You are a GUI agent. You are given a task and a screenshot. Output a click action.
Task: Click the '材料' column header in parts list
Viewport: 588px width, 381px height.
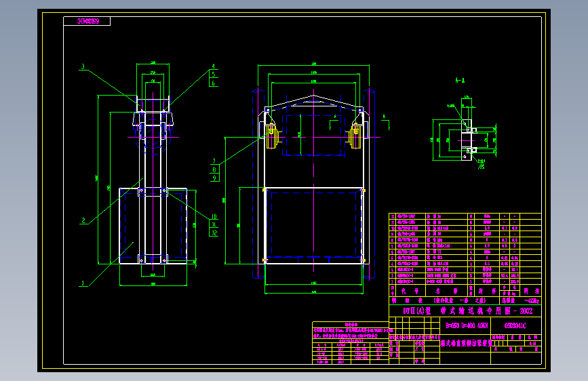click(x=487, y=291)
